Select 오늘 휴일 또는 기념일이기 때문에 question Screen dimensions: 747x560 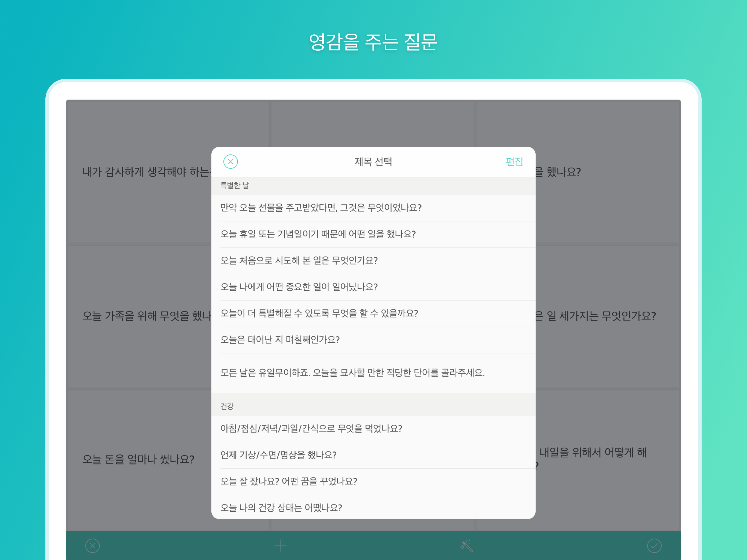coord(318,234)
